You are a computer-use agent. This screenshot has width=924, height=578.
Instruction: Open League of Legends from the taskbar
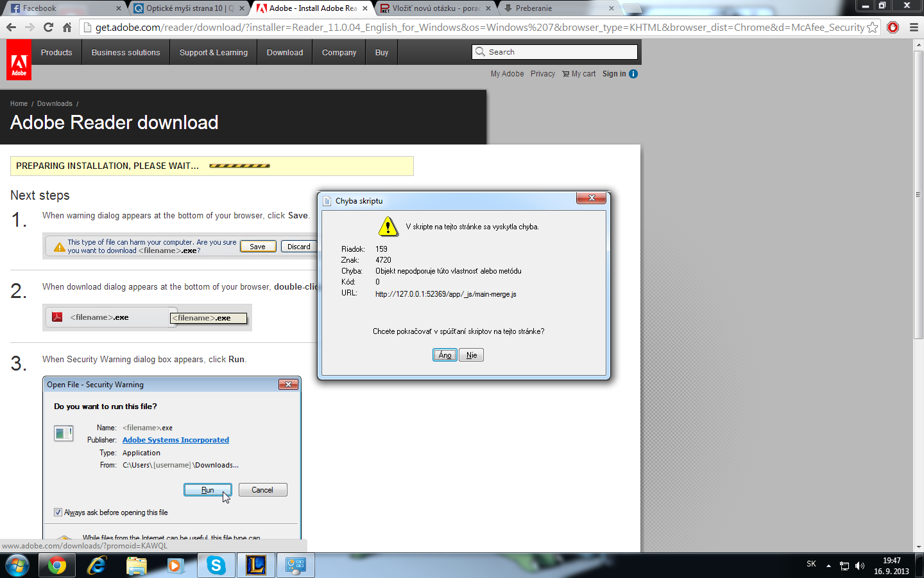[255, 565]
